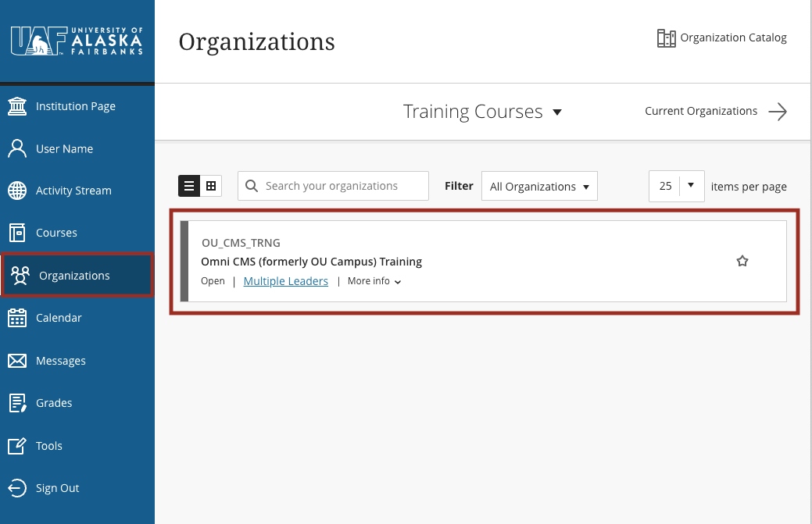Open Omni CMS (formerly OU Campus) Training
Viewport: 812px width, 524px height.
tap(311, 262)
